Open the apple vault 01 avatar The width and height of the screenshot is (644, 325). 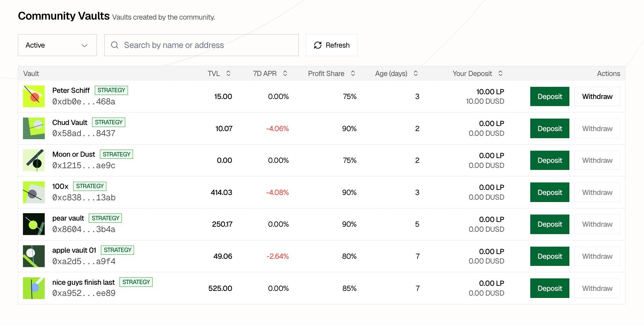pyautogui.click(x=34, y=256)
